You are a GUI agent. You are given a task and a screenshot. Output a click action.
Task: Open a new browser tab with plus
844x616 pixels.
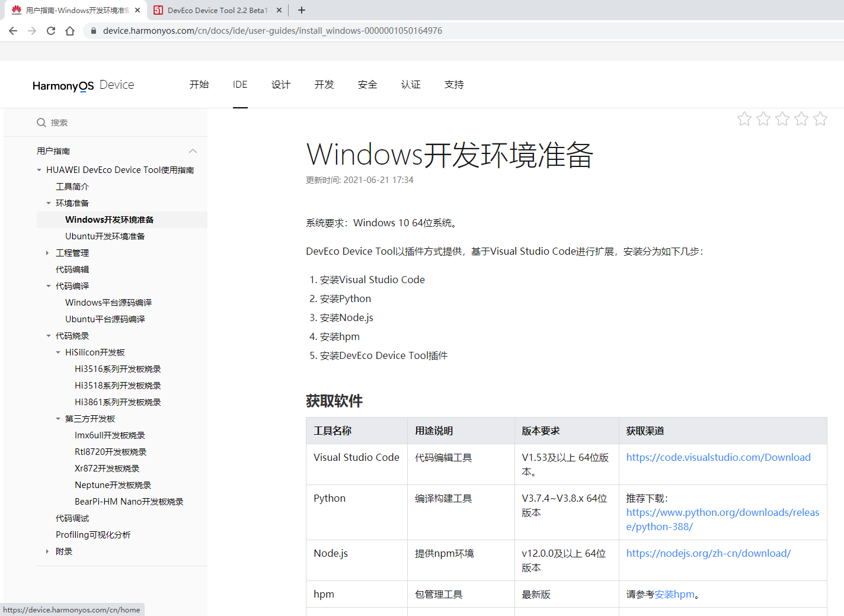point(302,10)
